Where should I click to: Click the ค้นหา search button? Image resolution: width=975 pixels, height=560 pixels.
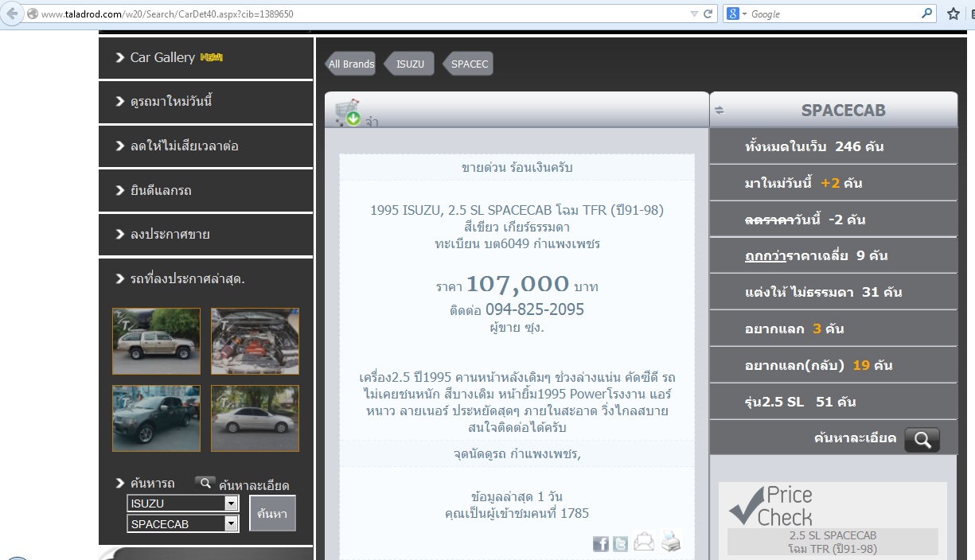pyautogui.click(x=272, y=514)
